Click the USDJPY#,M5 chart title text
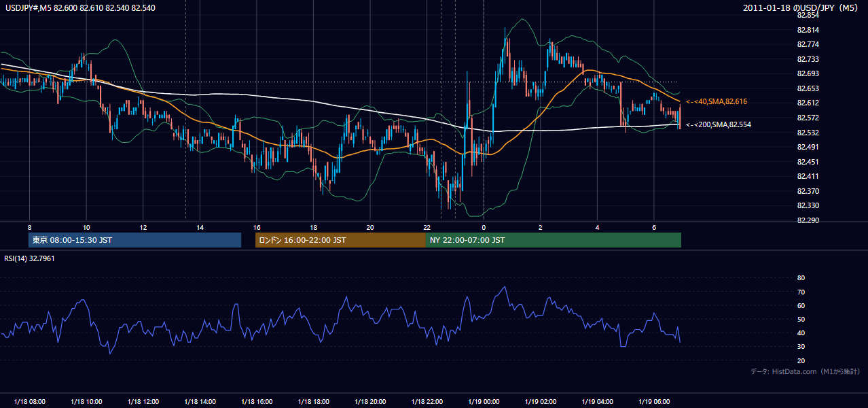The image size is (868, 408). 80,8
